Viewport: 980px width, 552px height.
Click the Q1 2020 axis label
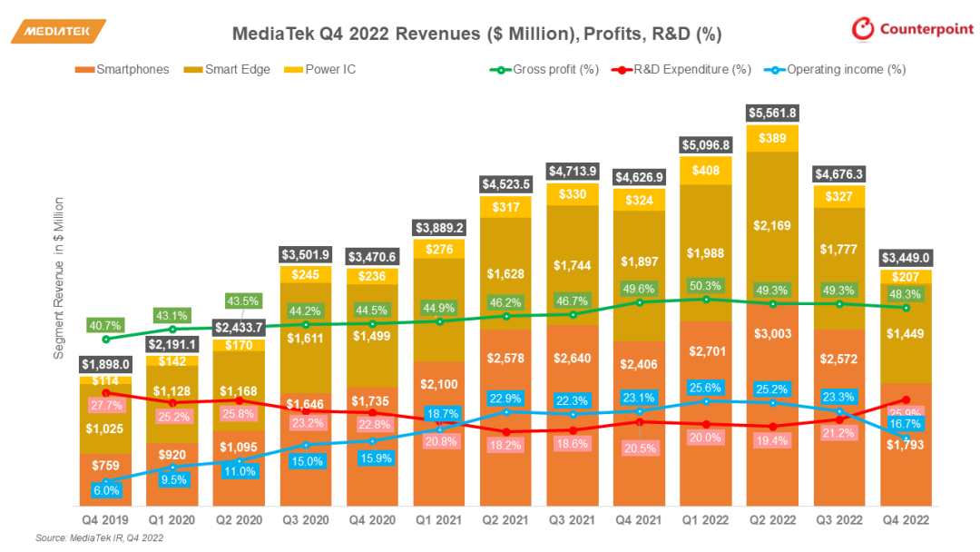coord(171,520)
